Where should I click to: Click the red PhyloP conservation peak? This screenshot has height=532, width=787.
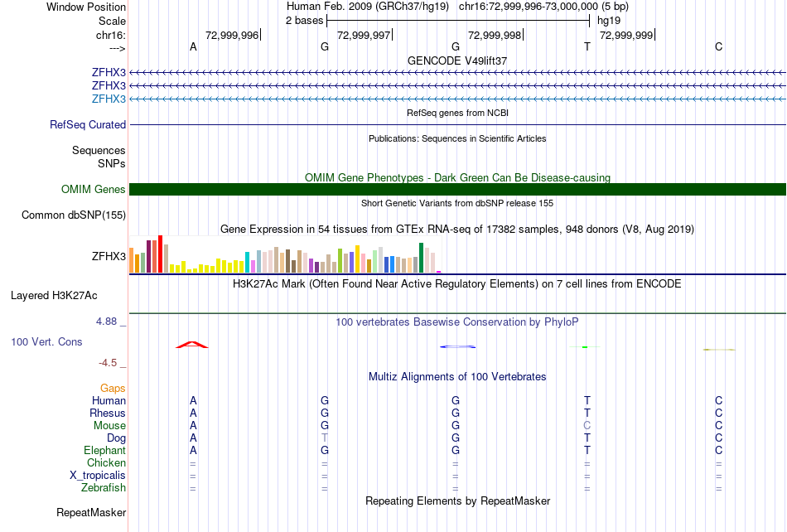[191, 344]
